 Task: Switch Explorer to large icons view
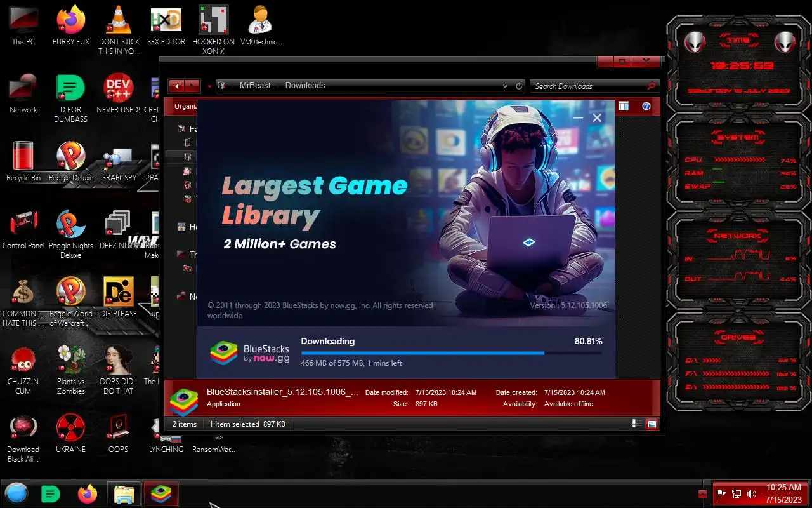(x=652, y=424)
